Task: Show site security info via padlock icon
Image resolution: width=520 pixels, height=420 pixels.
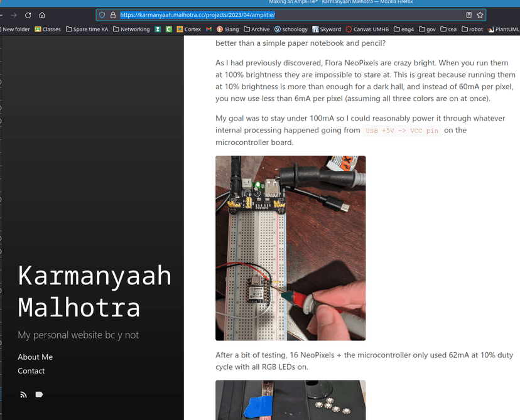Action: (x=113, y=15)
